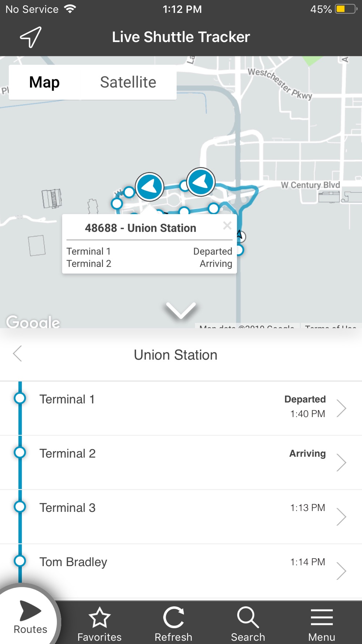Expand Terminal 1 stop details

click(341, 408)
